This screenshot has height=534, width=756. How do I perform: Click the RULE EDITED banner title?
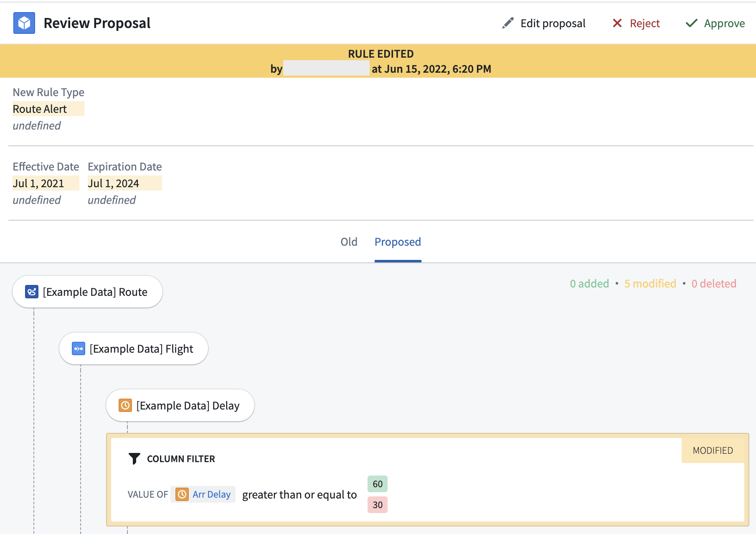(381, 54)
